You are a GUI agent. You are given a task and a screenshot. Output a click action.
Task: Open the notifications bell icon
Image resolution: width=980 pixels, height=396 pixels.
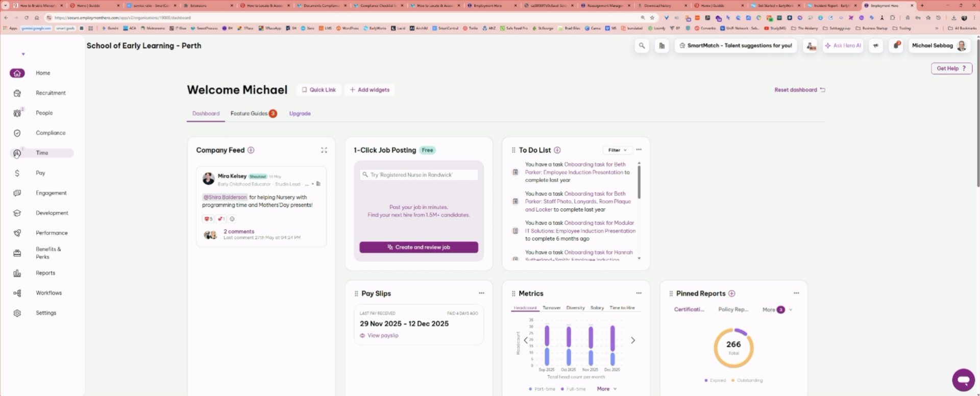896,46
